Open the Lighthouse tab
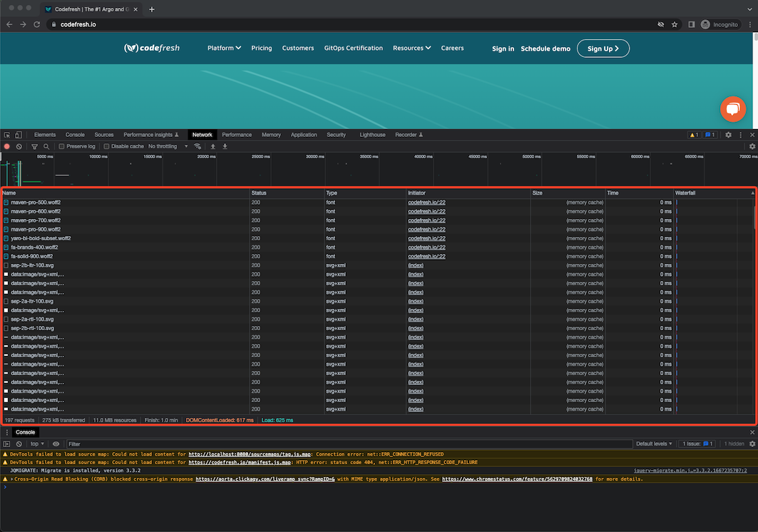This screenshot has height=532, width=758. (372, 135)
